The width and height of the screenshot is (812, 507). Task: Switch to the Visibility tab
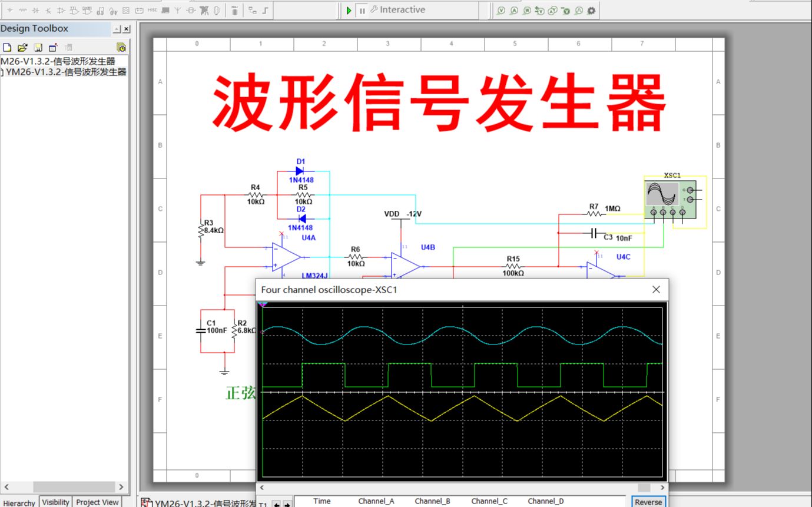(55, 502)
